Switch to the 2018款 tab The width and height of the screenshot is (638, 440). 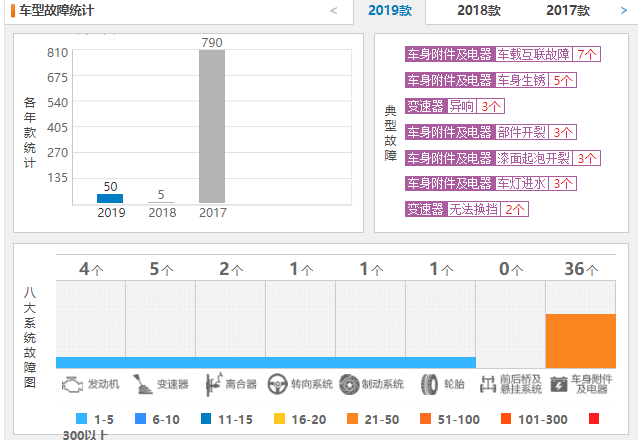479,11
